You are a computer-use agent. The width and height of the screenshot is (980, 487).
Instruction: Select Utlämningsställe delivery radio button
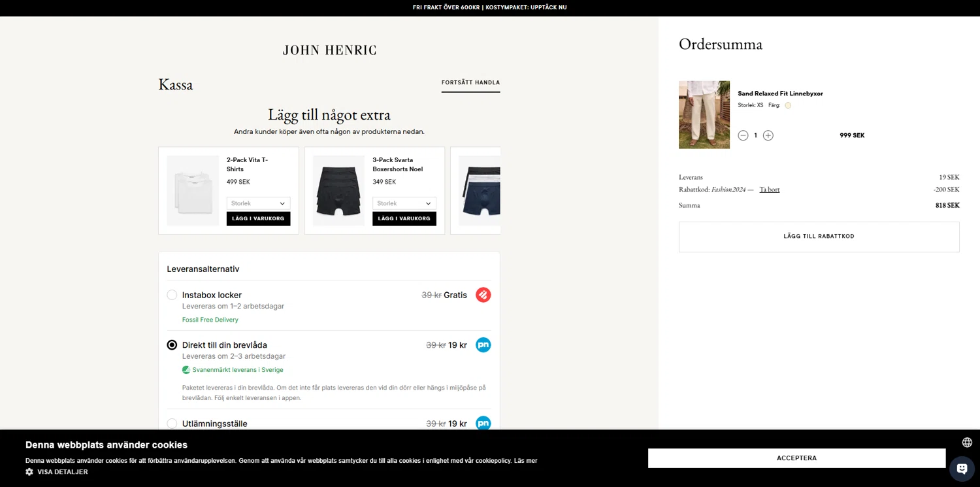tap(172, 424)
